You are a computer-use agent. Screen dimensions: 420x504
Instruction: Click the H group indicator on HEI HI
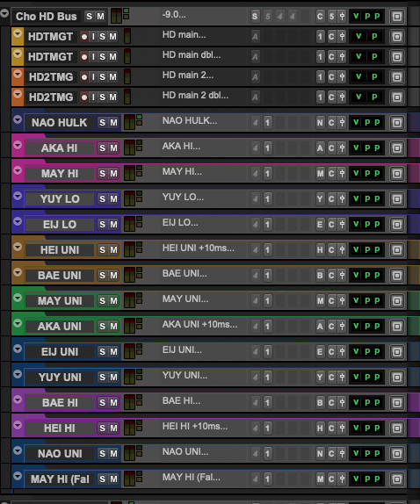click(320, 428)
